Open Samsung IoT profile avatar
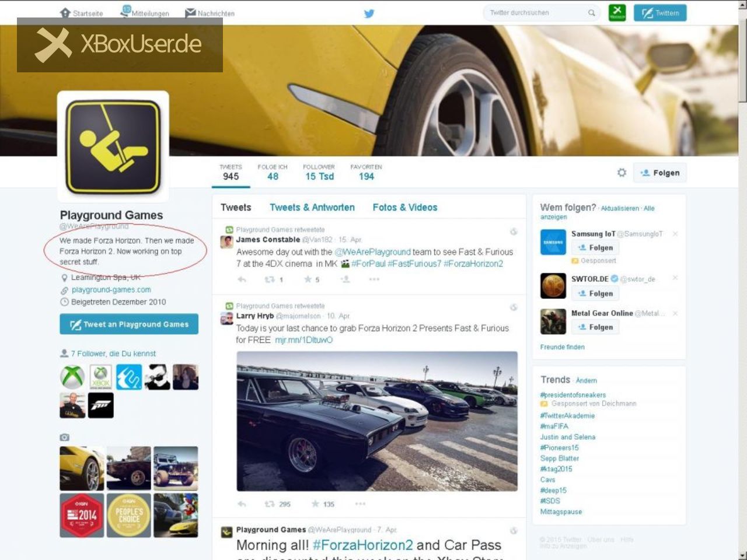This screenshot has height=560, width=747. point(553,242)
